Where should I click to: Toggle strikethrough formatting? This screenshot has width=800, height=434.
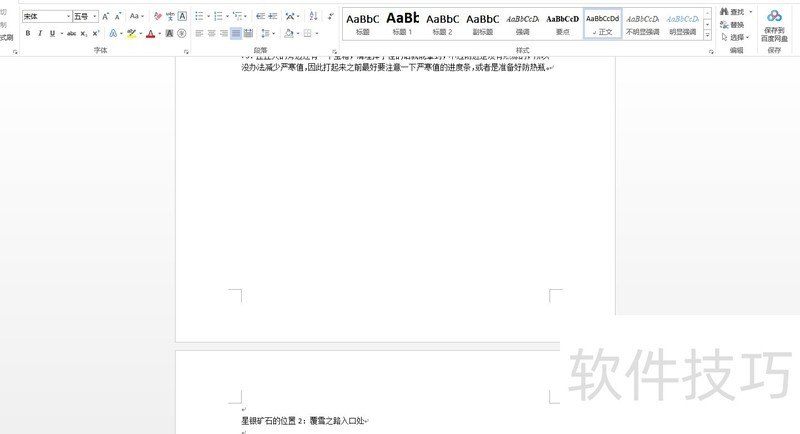click(71, 34)
